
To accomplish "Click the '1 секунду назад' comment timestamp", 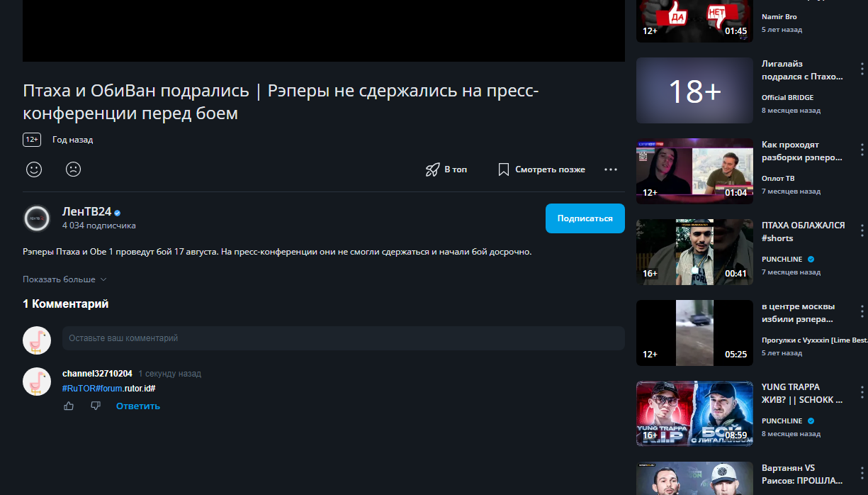I will point(169,374).
